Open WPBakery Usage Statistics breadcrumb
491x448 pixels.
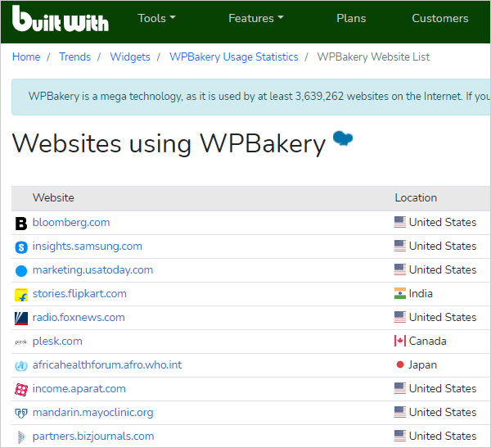(x=233, y=57)
